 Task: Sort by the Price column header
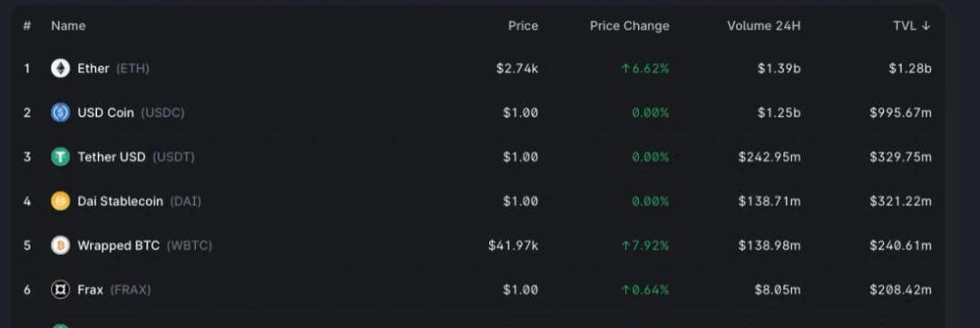(524, 26)
